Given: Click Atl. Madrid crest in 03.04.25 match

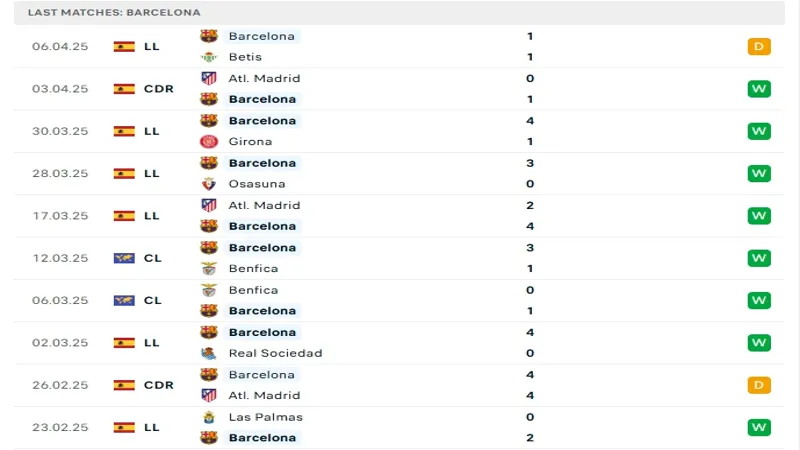Looking at the screenshot, I should (x=209, y=79).
